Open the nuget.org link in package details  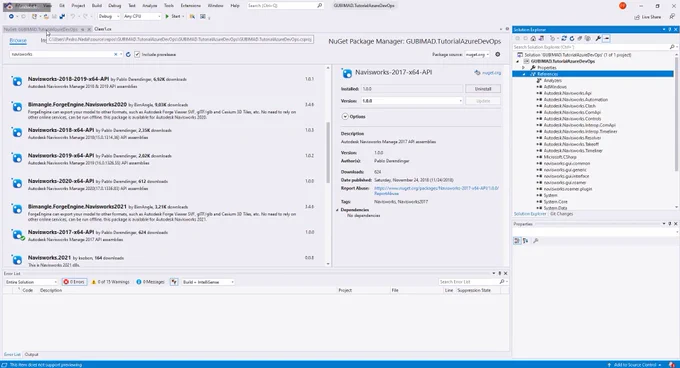click(x=491, y=73)
